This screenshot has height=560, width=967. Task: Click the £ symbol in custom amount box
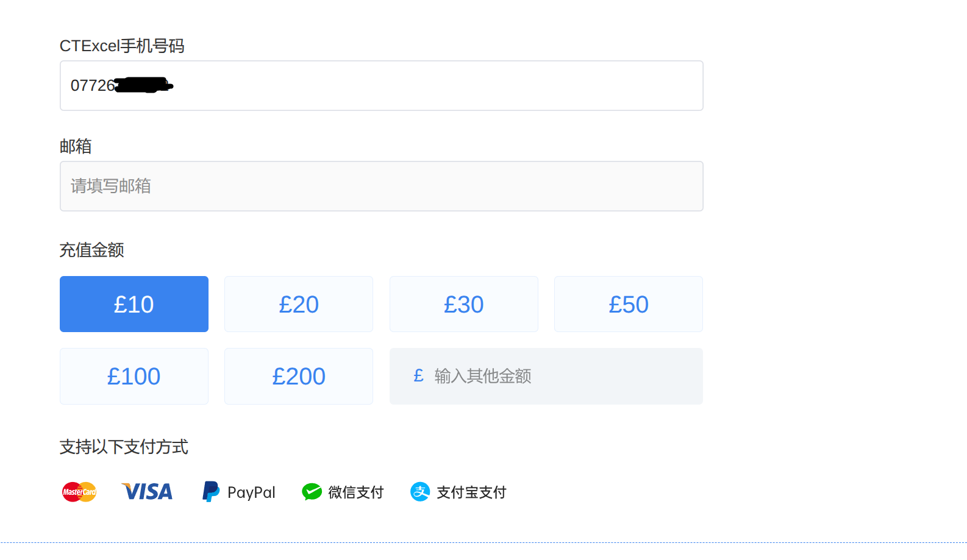point(418,376)
